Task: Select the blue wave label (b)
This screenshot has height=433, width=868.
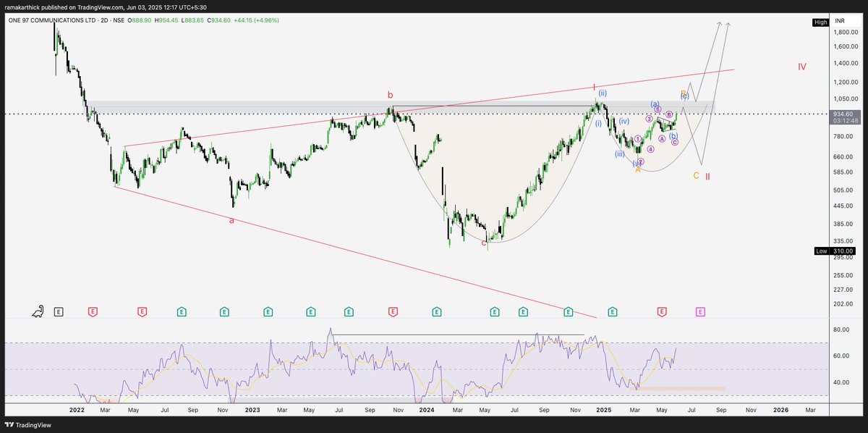Action: (x=673, y=135)
